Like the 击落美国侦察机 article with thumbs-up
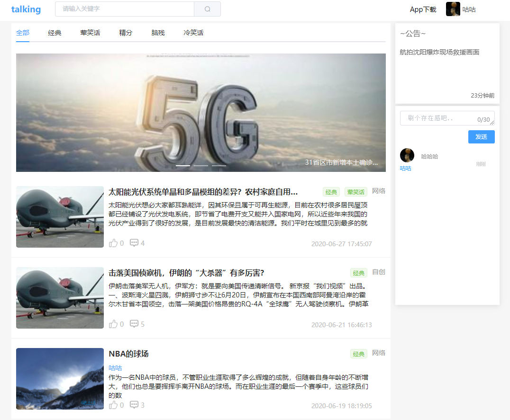510x420 pixels. pos(113,324)
